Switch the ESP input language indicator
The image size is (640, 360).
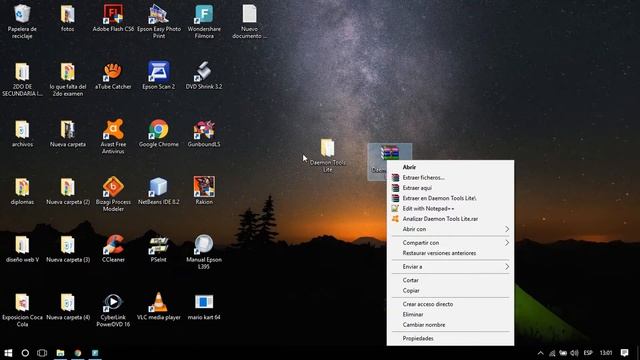[588, 353]
